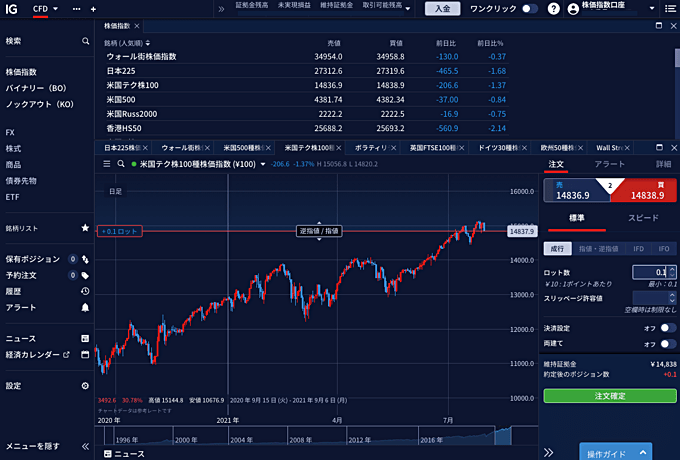Adjust the ロット数 stepper arrows

[672, 272]
